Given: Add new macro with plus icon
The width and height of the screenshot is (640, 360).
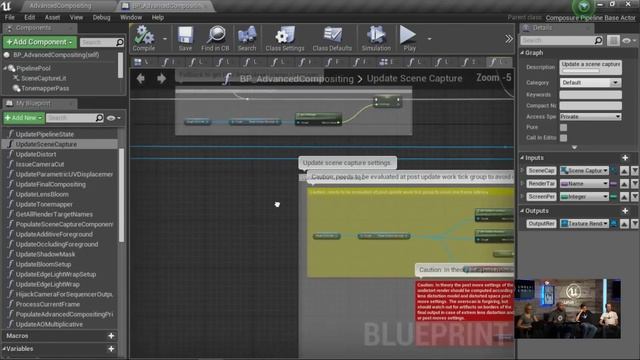Looking at the screenshot, I should (111, 336).
